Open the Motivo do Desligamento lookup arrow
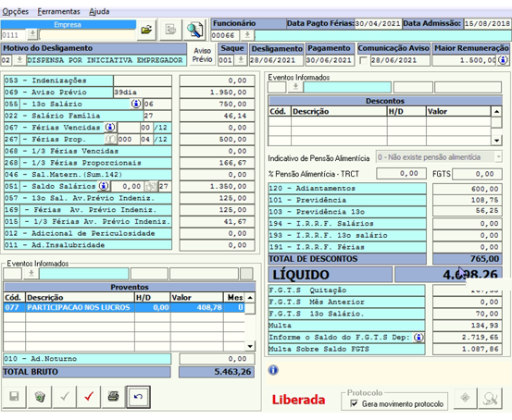Image resolution: width=512 pixels, height=420 pixels. tap(19, 60)
